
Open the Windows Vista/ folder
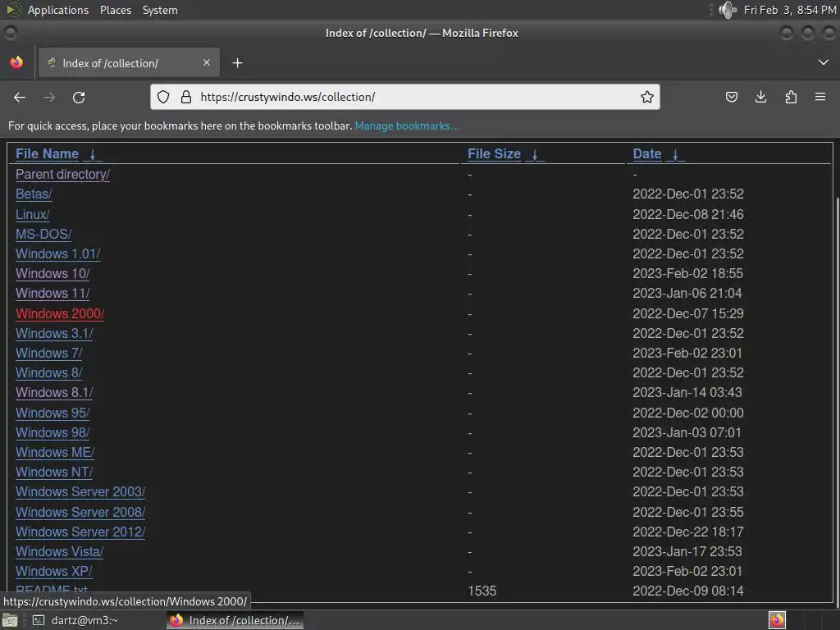pos(59,551)
